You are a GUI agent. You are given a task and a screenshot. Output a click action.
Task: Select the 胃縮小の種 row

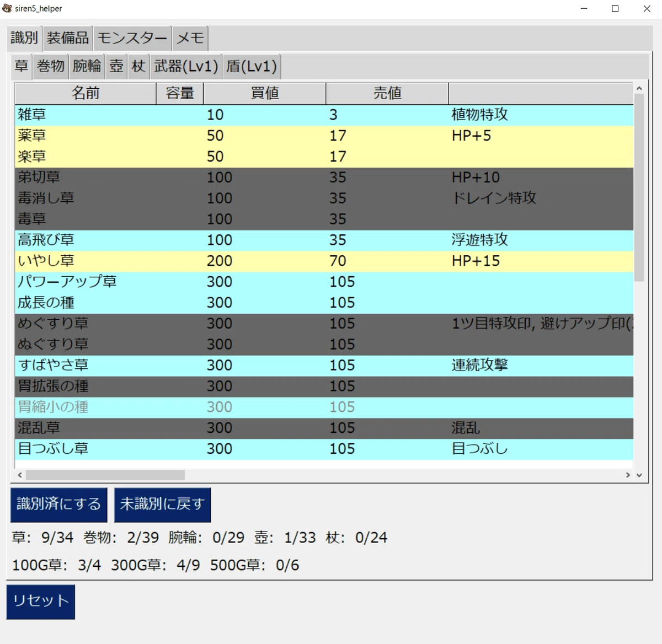tap(324, 407)
